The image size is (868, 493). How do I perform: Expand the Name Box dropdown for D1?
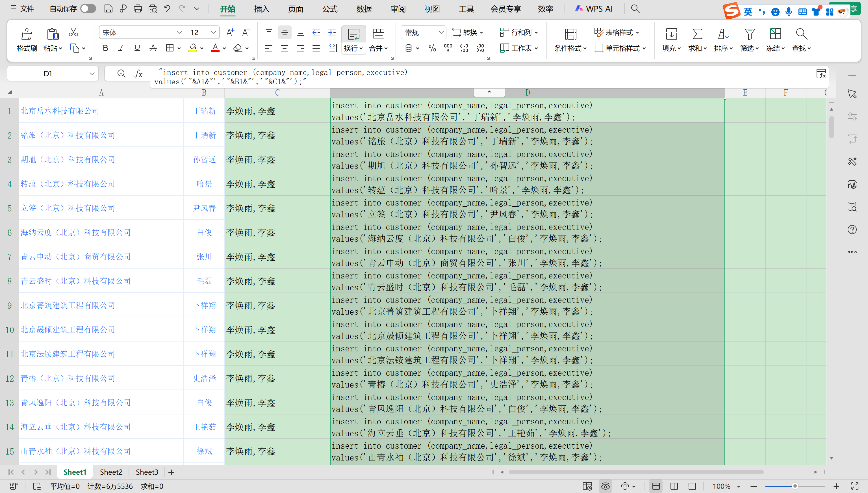(x=92, y=73)
